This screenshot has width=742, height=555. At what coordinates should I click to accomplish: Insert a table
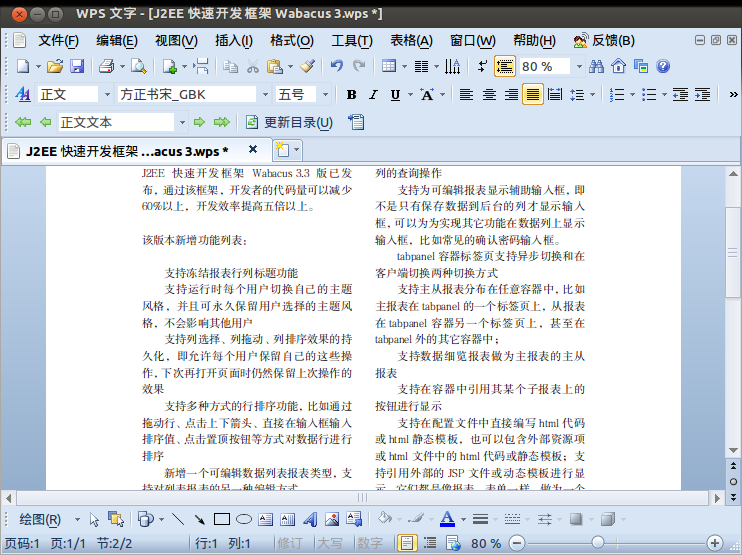pos(389,66)
